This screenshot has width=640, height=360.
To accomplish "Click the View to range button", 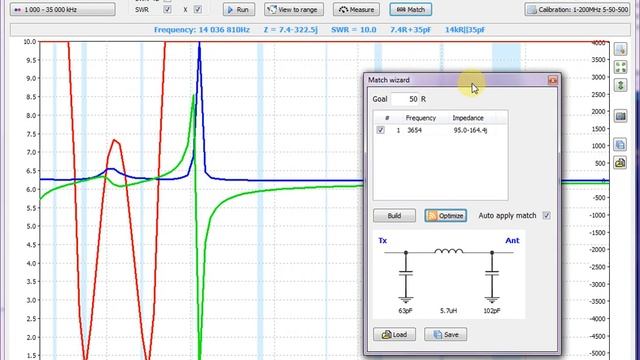I will click(294, 9).
